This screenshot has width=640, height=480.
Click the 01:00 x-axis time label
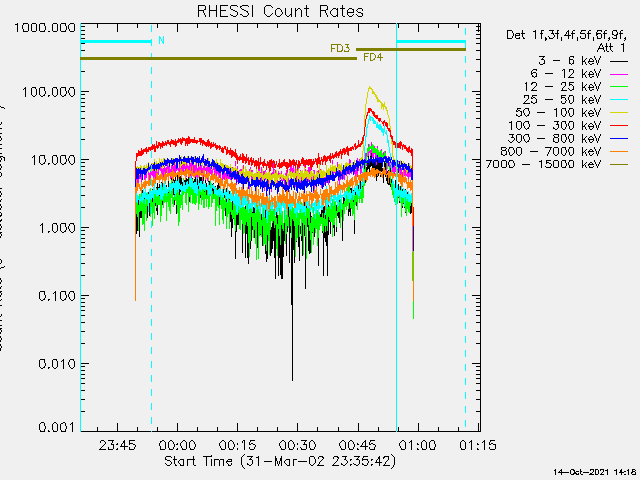pos(418,444)
